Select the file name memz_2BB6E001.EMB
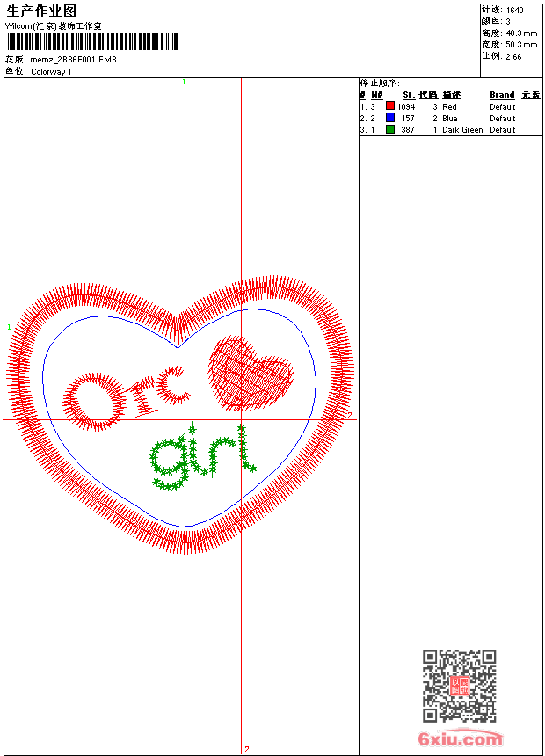Image resolution: width=545 pixels, height=756 pixels. point(73,59)
